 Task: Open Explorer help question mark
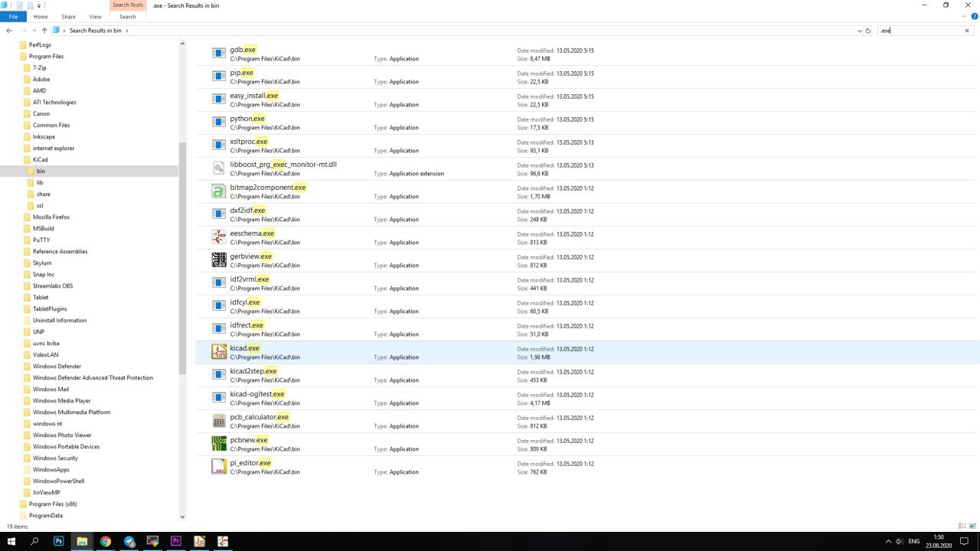(974, 16)
